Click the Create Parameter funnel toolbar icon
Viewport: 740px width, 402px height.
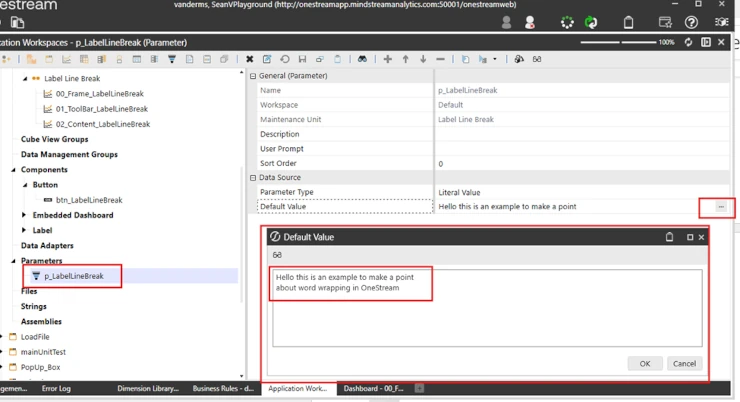[x=172, y=59]
